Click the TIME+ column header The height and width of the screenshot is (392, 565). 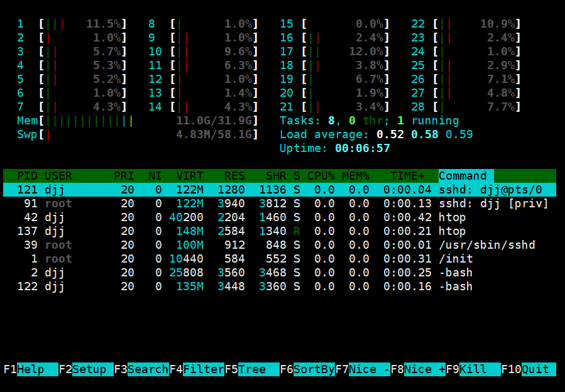click(x=407, y=176)
